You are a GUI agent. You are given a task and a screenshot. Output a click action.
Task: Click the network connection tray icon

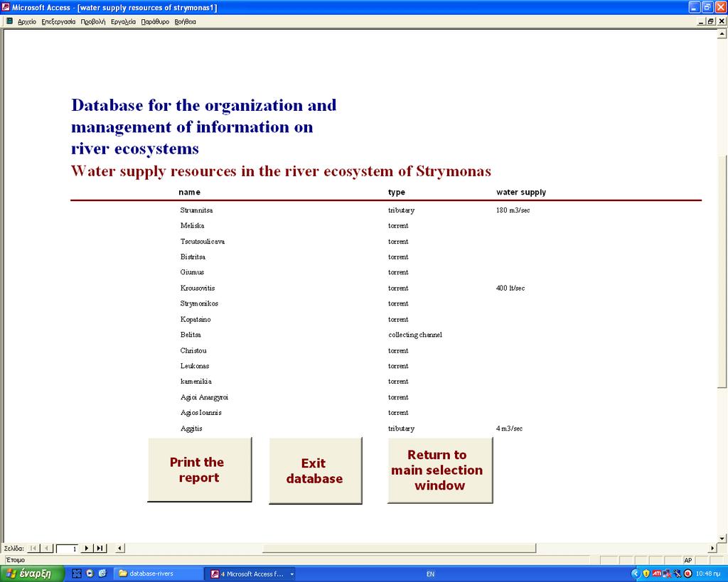(667, 574)
